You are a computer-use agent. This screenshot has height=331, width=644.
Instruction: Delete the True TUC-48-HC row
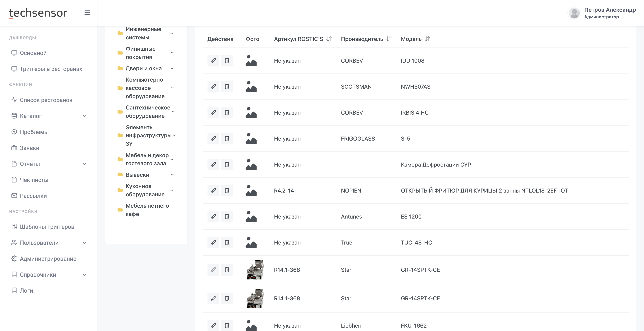(x=227, y=242)
